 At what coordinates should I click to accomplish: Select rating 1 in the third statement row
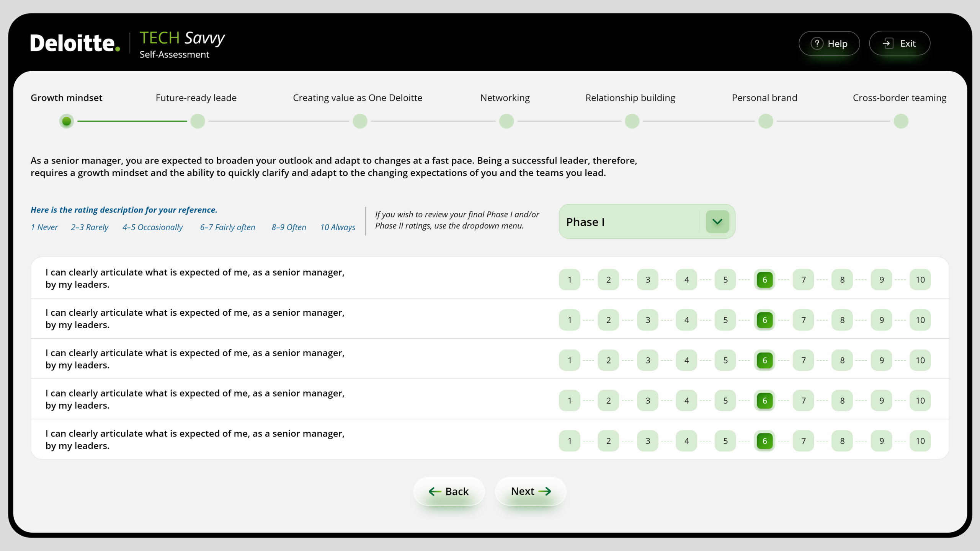(x=569, y=360)
